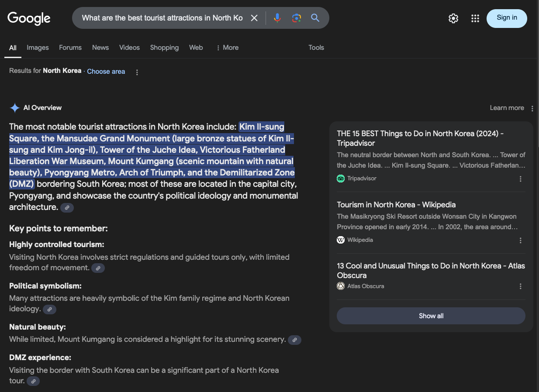Switch to the Images tab
Viewport: 539px width, 392px height.
38,48
